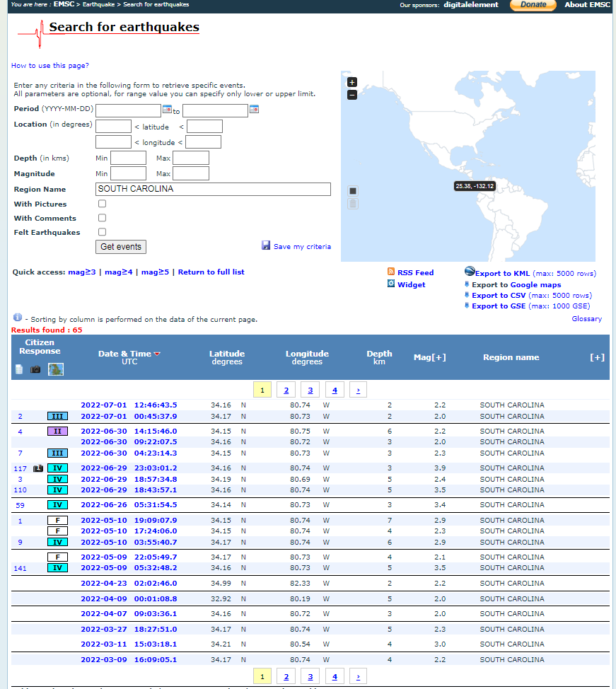Viewport: 616px width, 689px height.
Task: Sort the table by the Depth km column header
Action: 379,357
